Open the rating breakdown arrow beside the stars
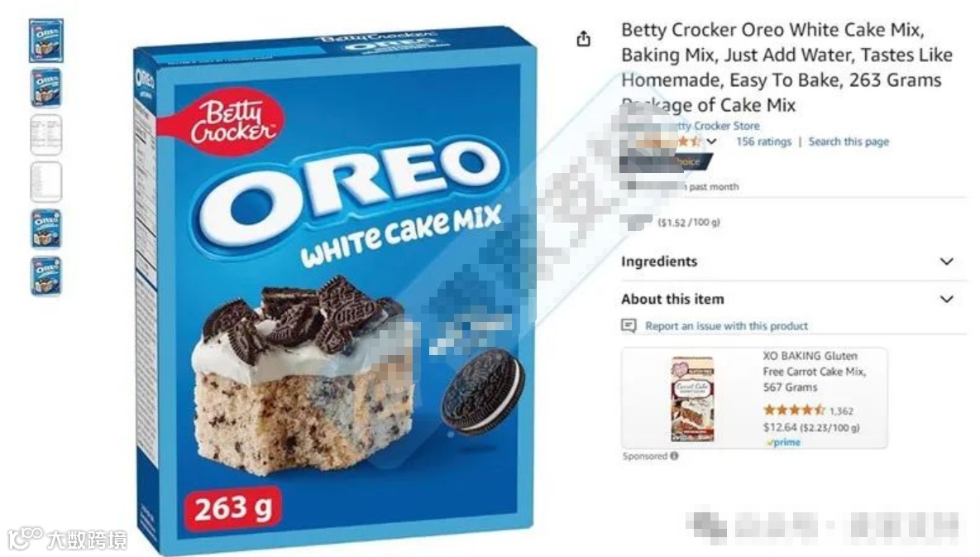980x557 pixels. point(711,142)
